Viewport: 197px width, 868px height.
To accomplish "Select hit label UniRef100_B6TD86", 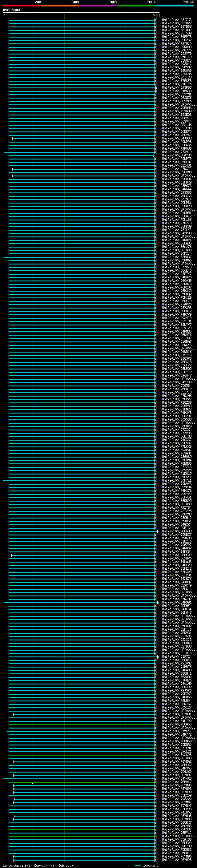I will pyautogui.click(x=177, y=26).
